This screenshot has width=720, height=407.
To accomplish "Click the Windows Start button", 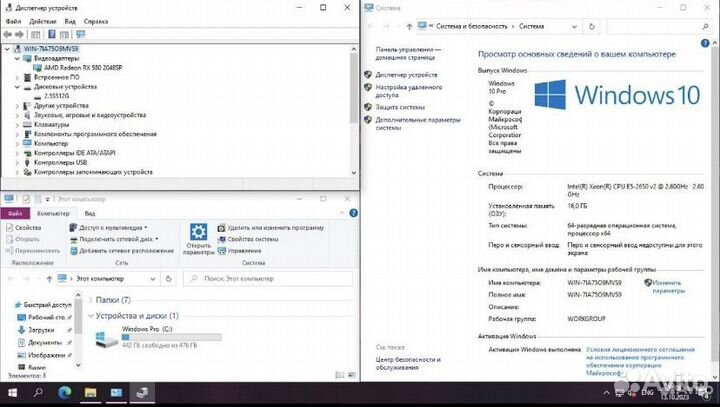I will [x=11, y=393].
